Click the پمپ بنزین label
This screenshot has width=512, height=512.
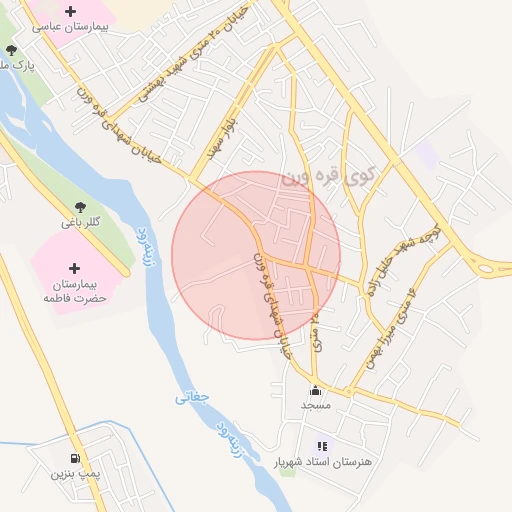pyautogui.click(x=75, y=474)
